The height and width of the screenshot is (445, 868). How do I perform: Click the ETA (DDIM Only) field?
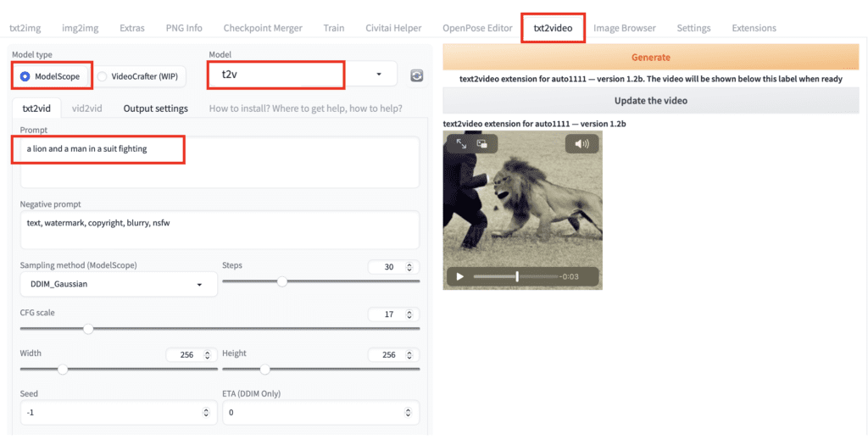[320, 412]
